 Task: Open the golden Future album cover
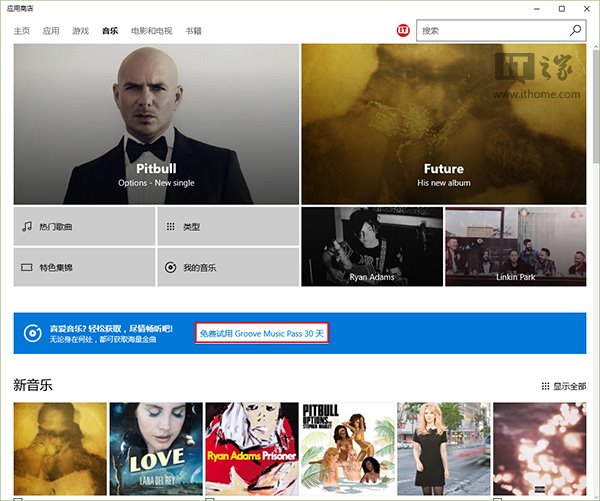[x=60, y=449]
